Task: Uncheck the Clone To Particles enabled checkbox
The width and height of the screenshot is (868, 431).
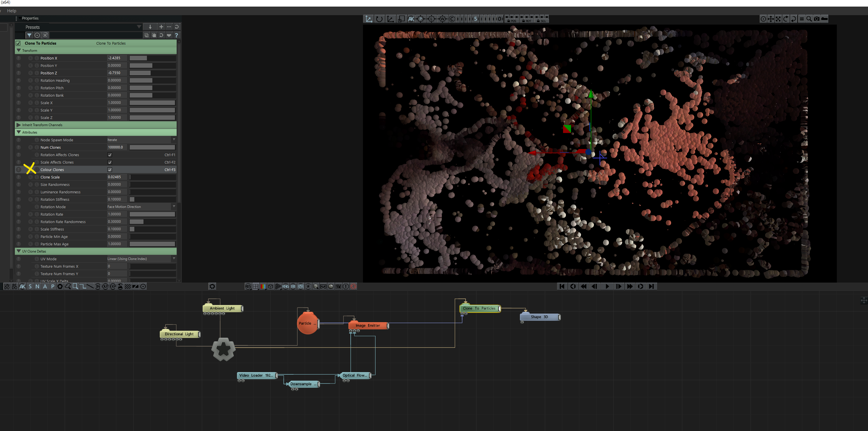Action: tap(18, 43)
